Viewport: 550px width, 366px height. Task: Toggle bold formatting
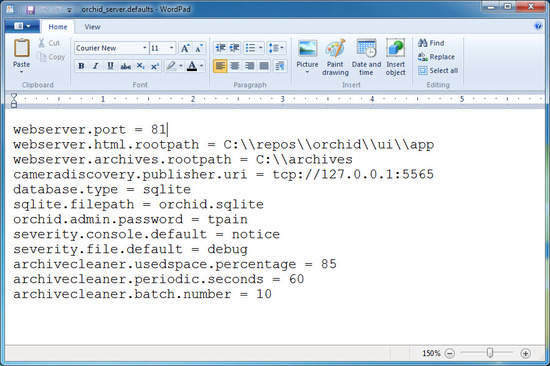(81, 66)
